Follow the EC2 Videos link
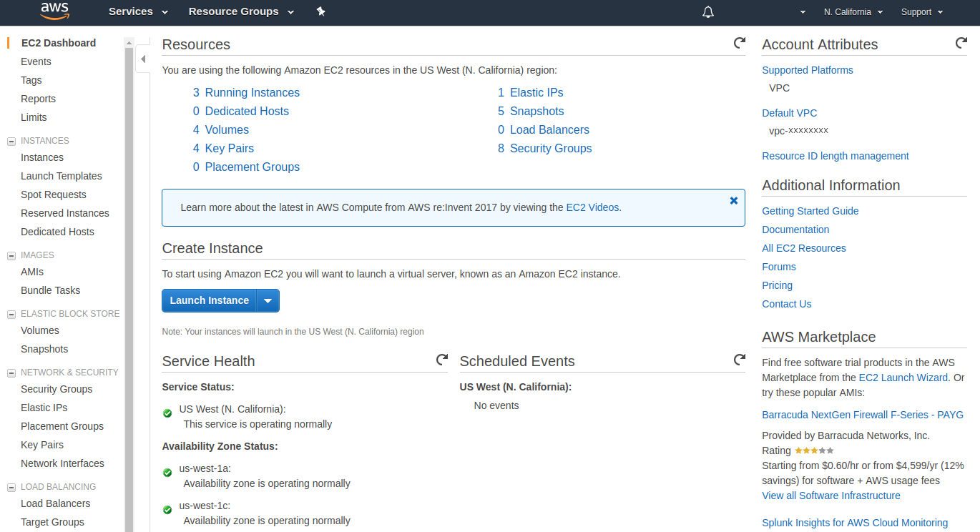Image resolution: width=980 pixels, height=532 pixels. click(x=592, y=207)
